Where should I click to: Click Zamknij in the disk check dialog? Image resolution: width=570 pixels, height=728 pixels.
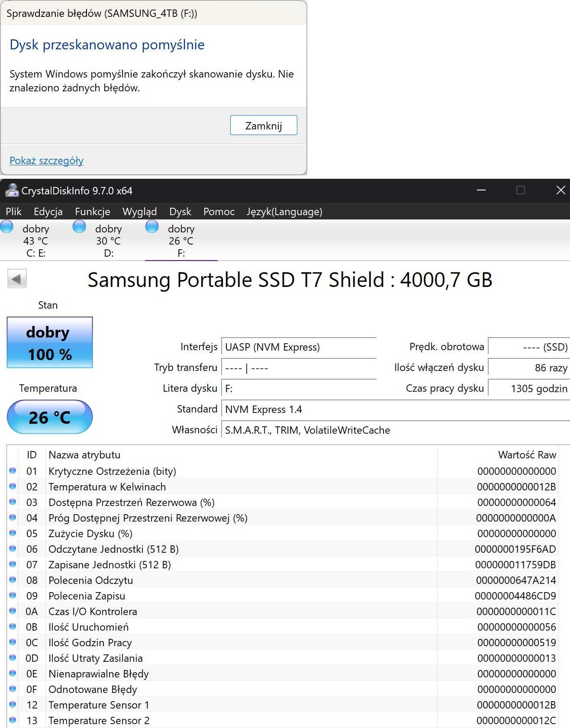pos(264,125)
